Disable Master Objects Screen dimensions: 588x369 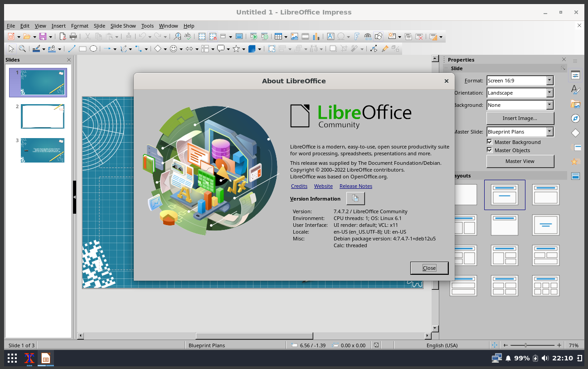(x=490, y=150)
